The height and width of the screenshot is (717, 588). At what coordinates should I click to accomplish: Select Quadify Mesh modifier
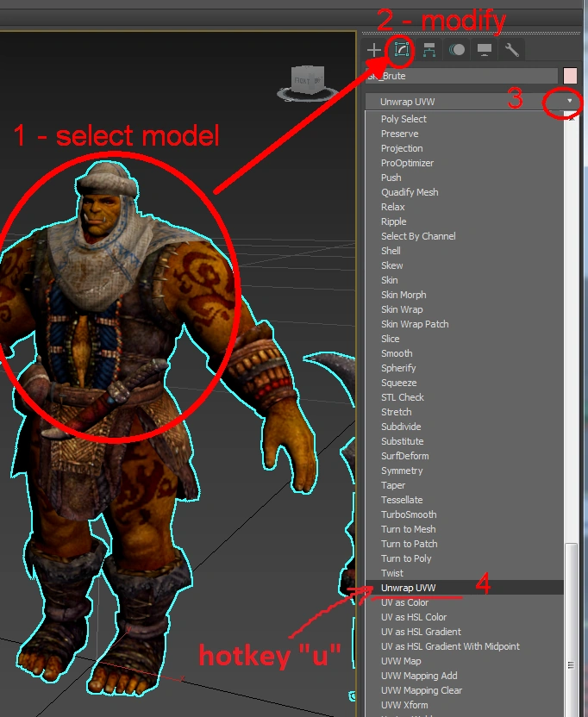point(410,192)
